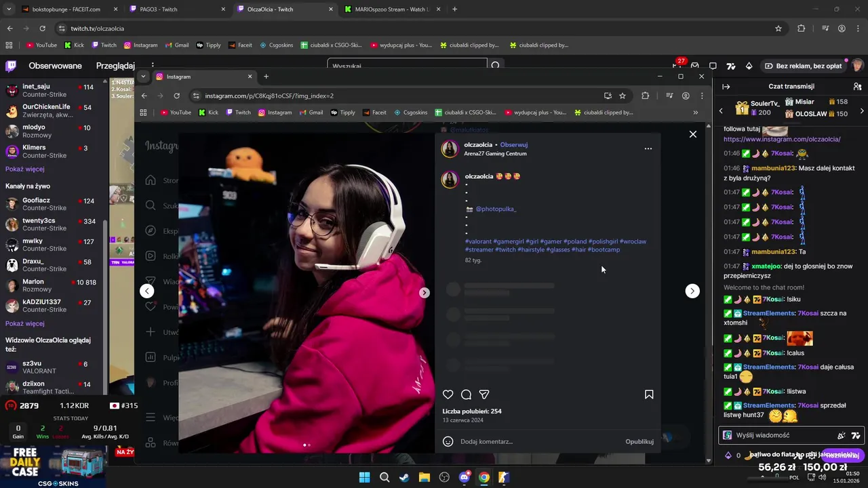Open the chat celebration party icon

842,435
